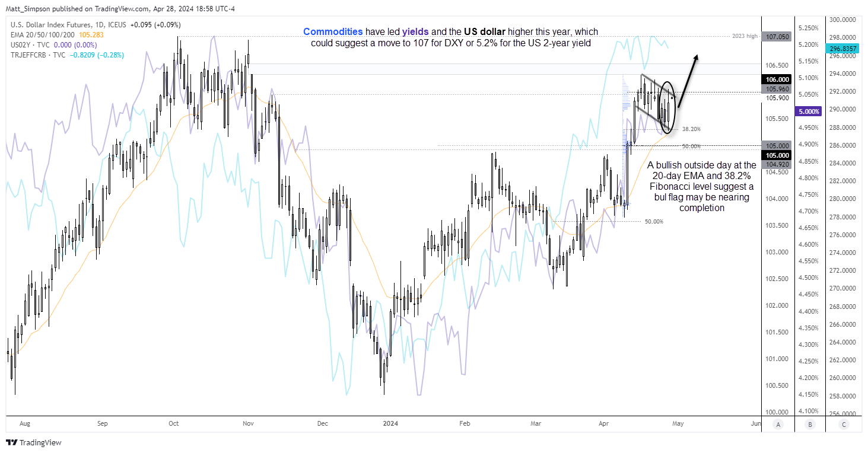Click the 105.900 price label

(777, 97)
